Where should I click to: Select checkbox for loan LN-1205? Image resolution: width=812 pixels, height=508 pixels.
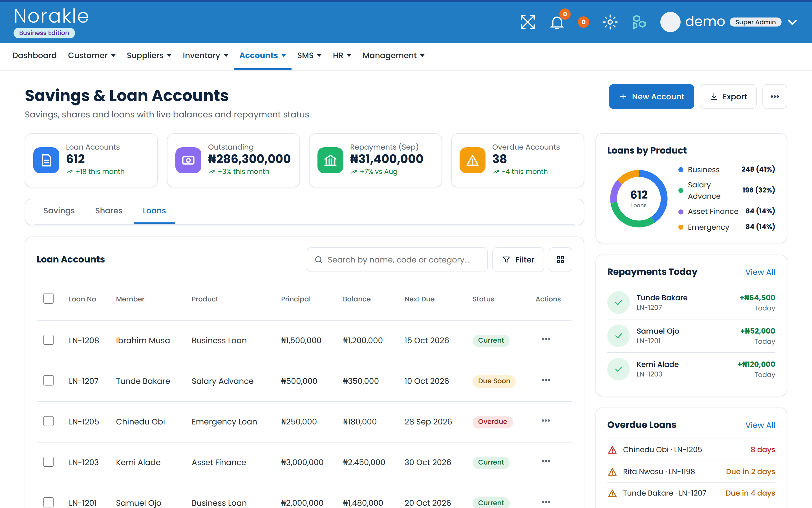(x=48, y=421)
